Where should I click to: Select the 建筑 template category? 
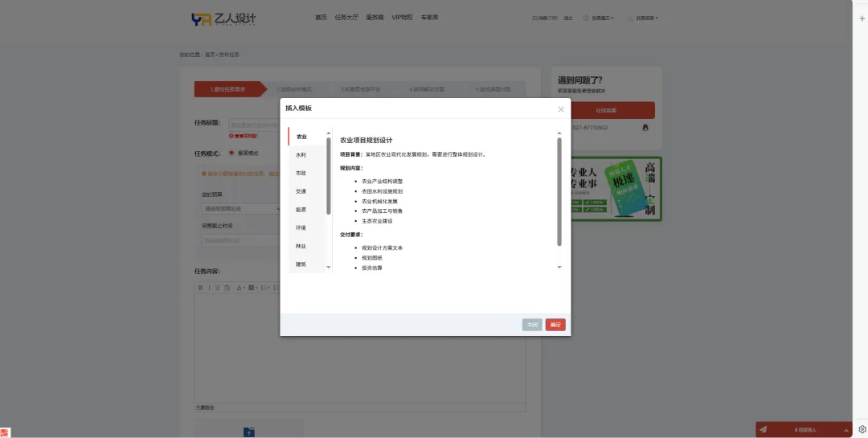click(307, 264)
